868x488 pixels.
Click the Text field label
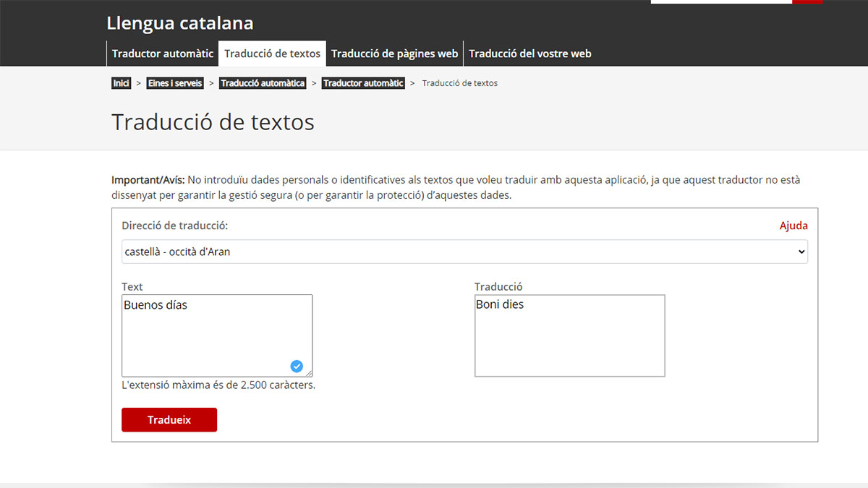pos(132,287)
